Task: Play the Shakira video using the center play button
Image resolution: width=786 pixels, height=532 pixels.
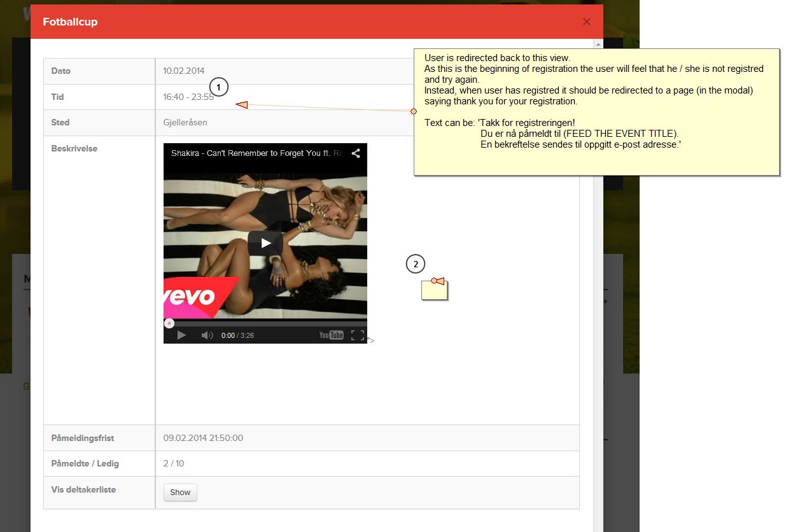Action: [x=265, y=243]
